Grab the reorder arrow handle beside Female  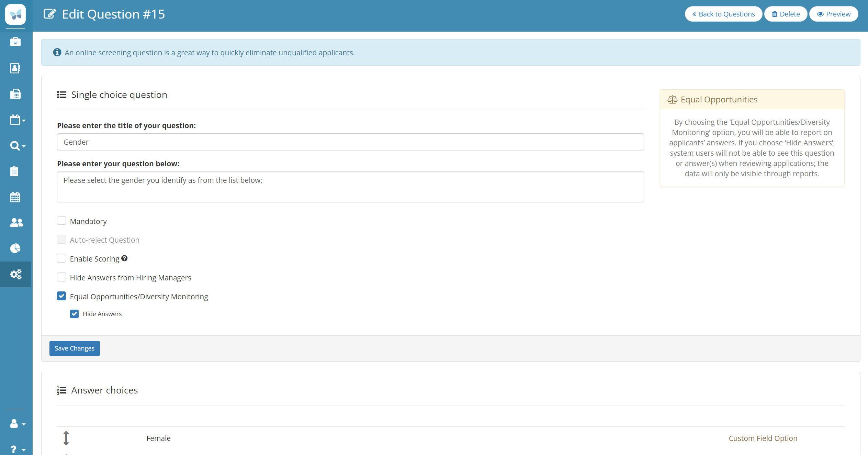[66, 438]
